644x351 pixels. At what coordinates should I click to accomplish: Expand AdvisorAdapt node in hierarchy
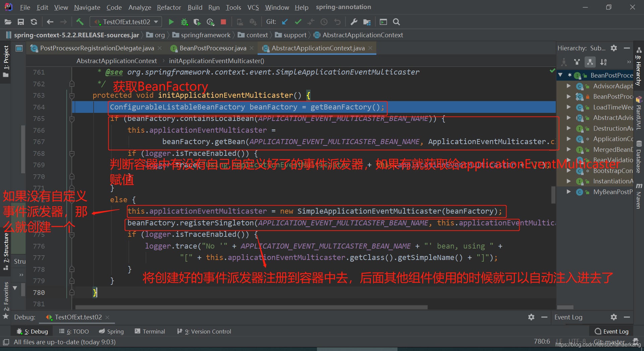[x=569, y=86]
